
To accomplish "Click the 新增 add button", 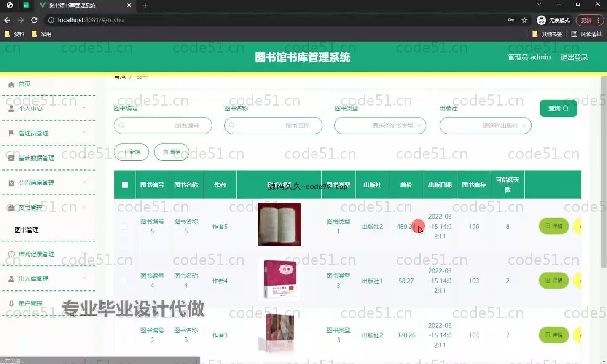I will coord(132,152).
